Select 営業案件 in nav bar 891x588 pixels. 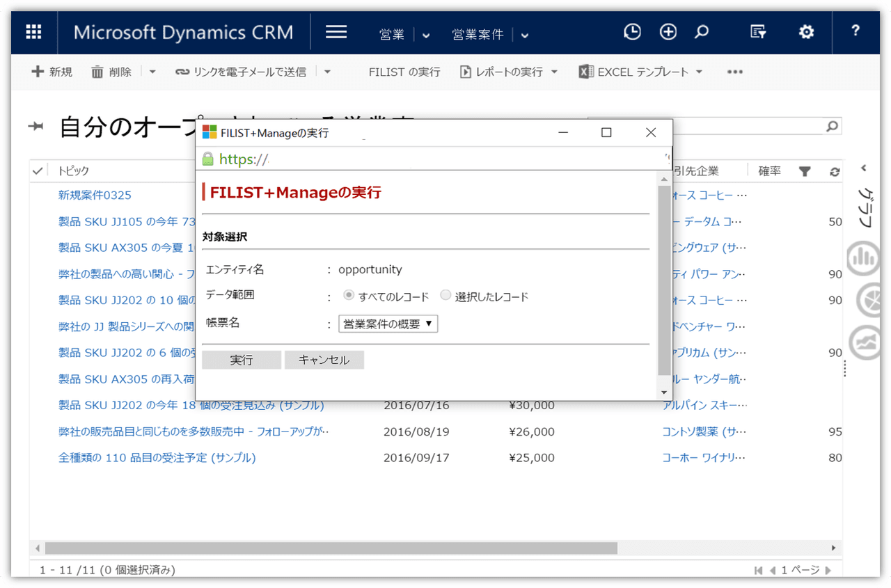click(478, 34)
